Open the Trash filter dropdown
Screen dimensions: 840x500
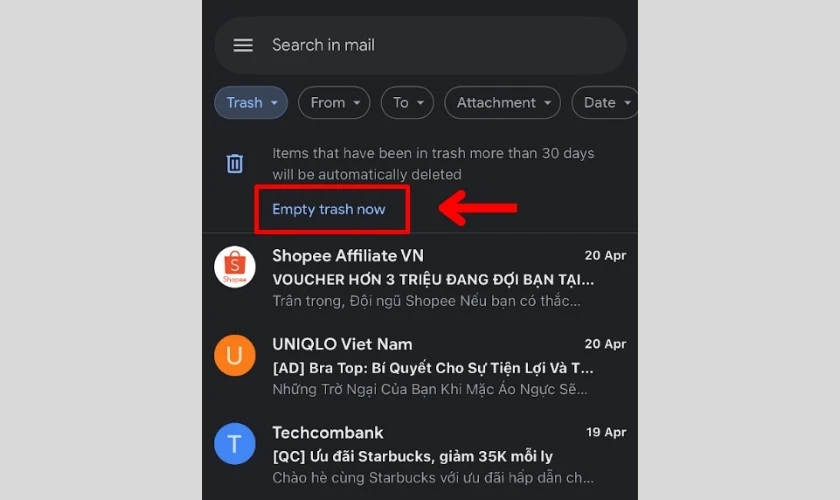pos(251,102)
